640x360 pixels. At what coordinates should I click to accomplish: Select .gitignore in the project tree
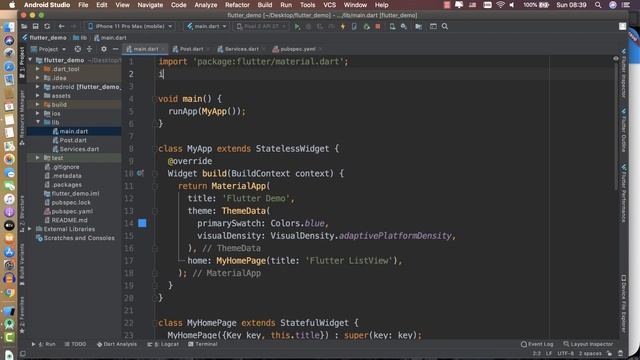(65, 167)
